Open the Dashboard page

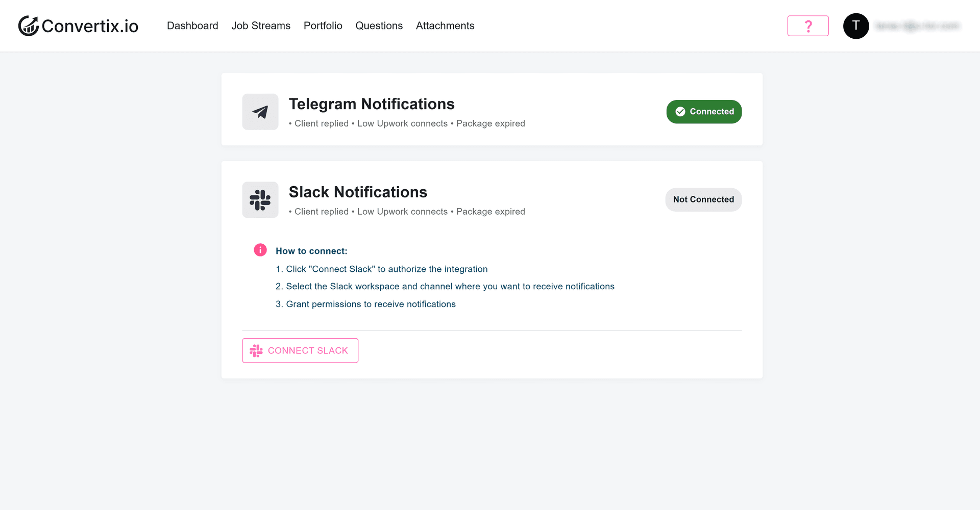pyautogui.click(x=192, y=25)
